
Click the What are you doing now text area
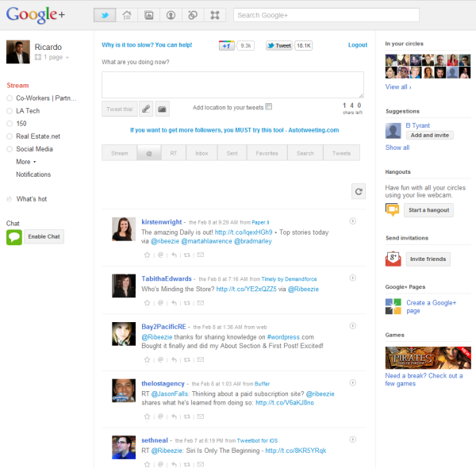point(232,85)
